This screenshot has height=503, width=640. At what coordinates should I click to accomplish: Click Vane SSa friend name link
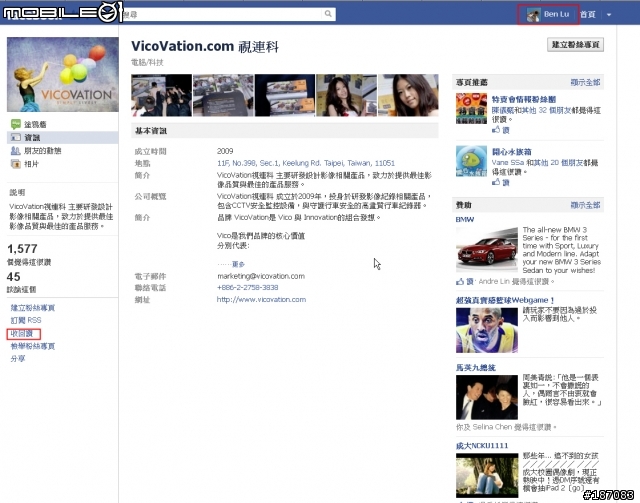(508, 162)
